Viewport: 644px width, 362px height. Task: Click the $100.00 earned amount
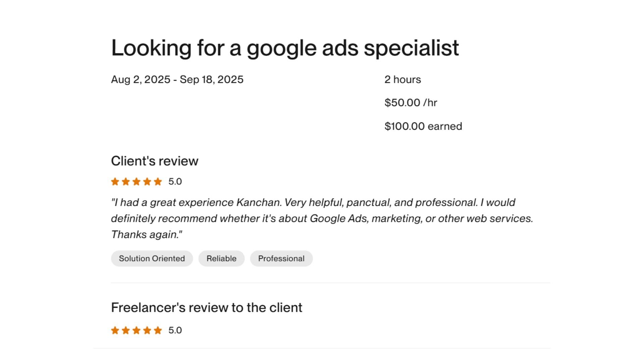(x=423, y=126)
